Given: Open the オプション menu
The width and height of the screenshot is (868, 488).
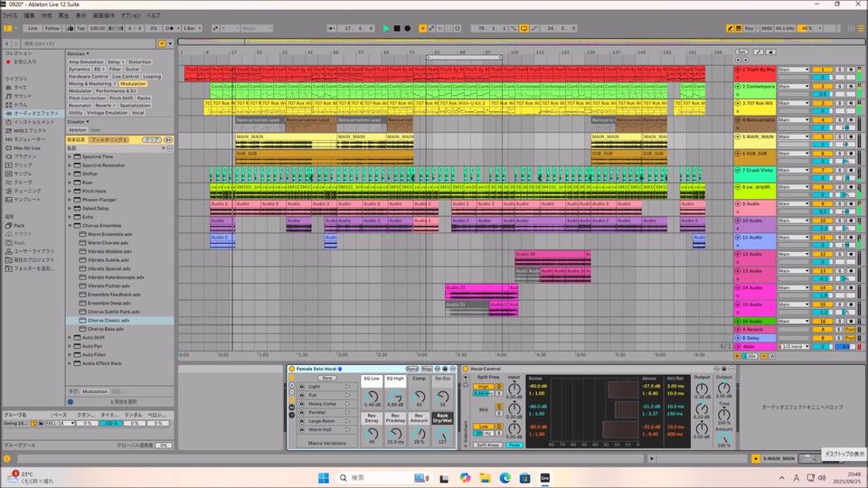Looking at the screenshot, I should pos(130,15).
